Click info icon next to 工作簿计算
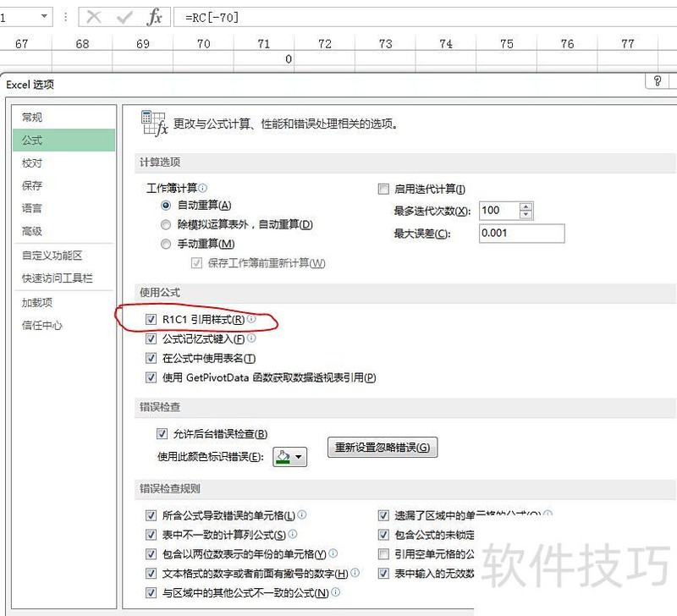Image resolution: width=677 pixels, height=616 pixels. [x=203, y=189]
